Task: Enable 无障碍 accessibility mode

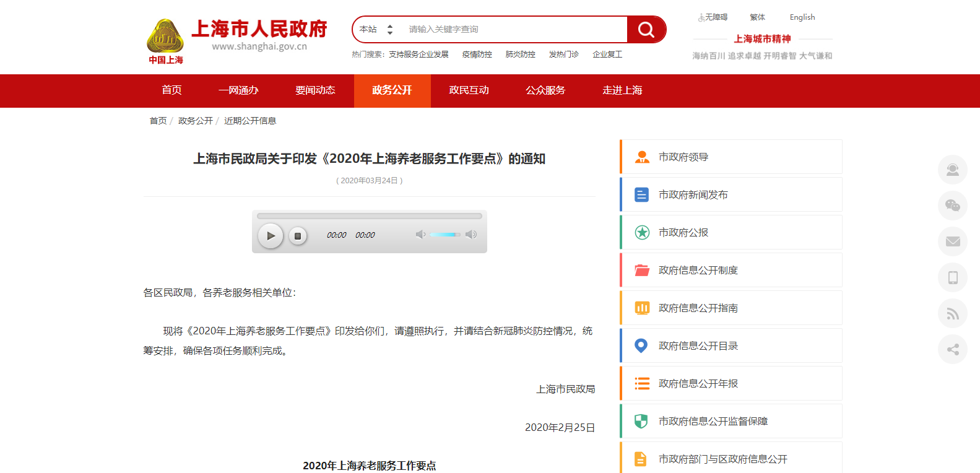Action: click(x=713, y=17)
